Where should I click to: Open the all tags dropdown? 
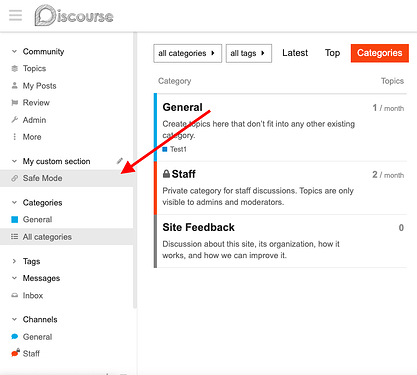click(249, 53)
